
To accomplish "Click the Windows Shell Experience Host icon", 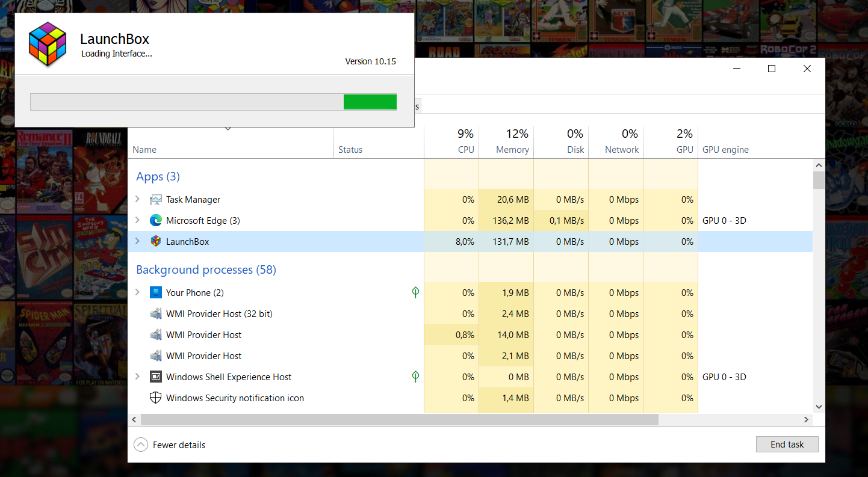I will tap(156, 377).
